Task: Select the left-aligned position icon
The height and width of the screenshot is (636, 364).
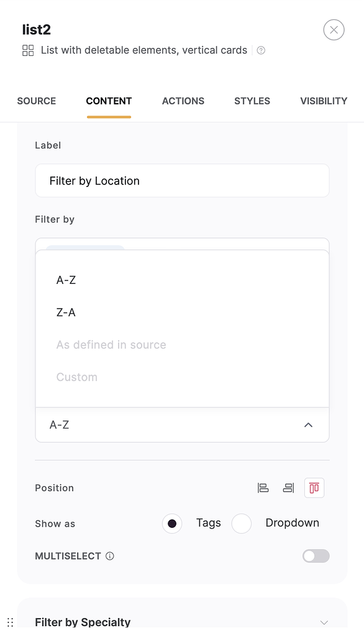Action: coord(263,488)
